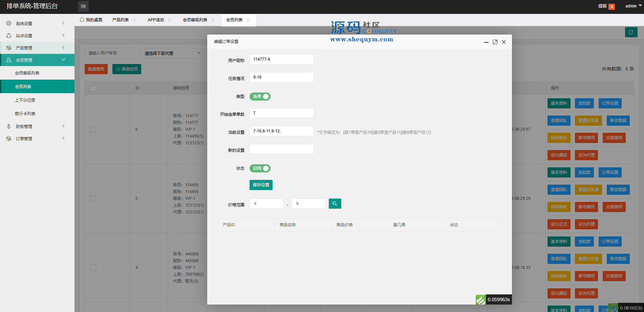Open the 请选择下级代理 dropdown
This screenshot has width=644, height=312.
coord(172,53)
